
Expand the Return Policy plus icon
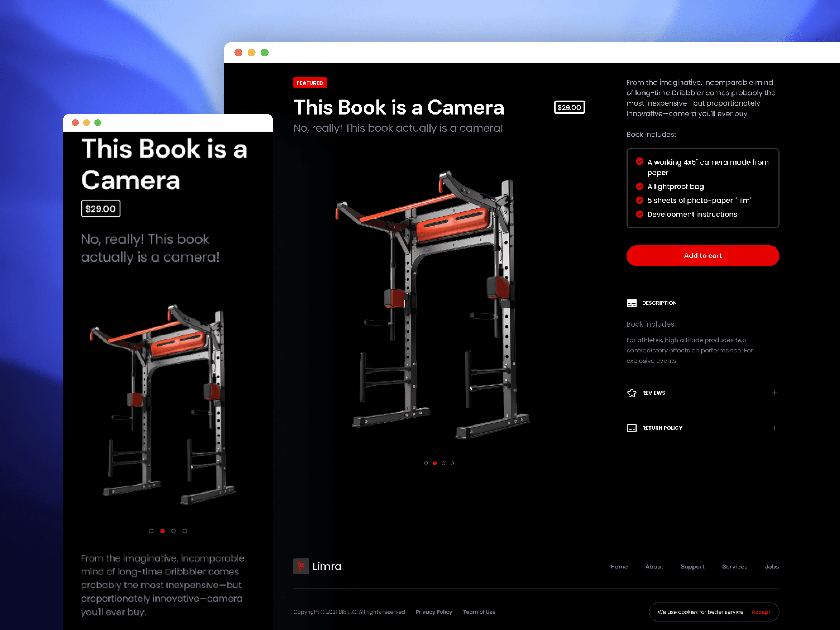pyautogui.click(x=774, y=428)
